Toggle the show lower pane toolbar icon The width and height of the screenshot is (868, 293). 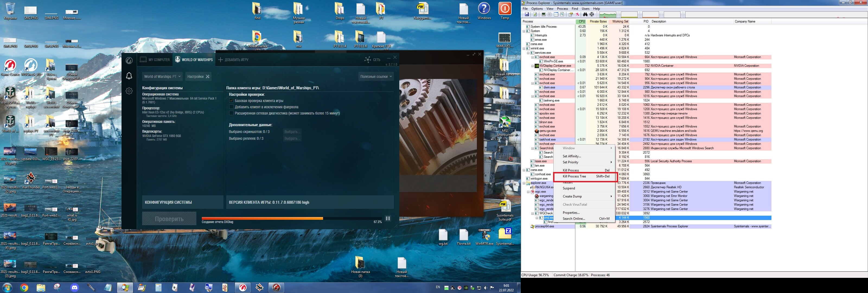(556, 14)
